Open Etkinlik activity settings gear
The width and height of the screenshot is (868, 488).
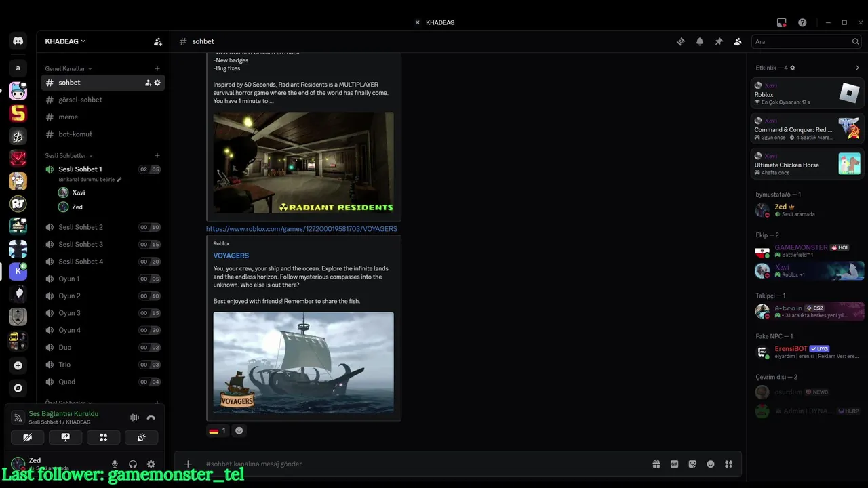tap(793, 68)
